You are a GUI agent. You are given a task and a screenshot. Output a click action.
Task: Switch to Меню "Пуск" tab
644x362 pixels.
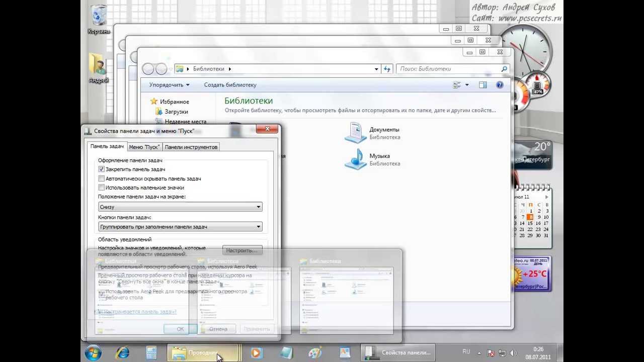pos(144,147)
